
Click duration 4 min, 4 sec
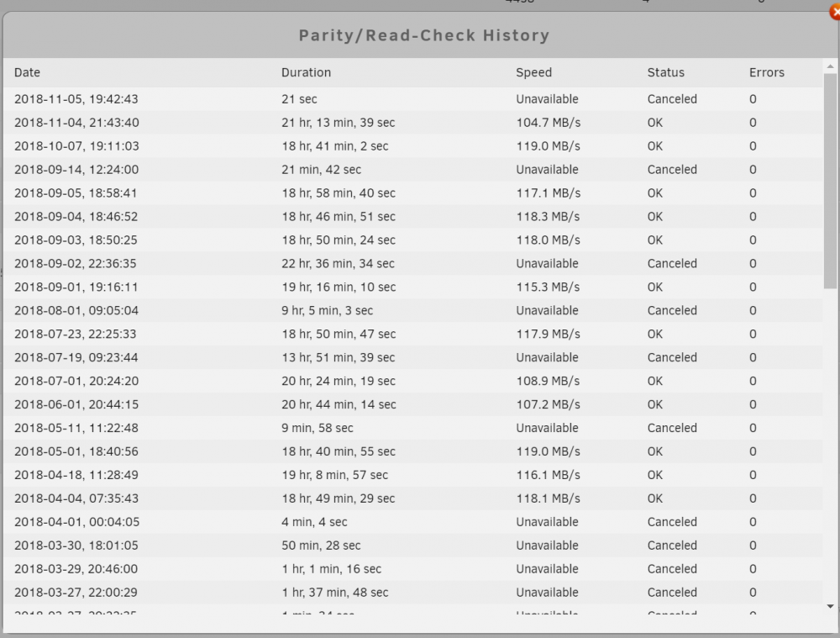314,522
